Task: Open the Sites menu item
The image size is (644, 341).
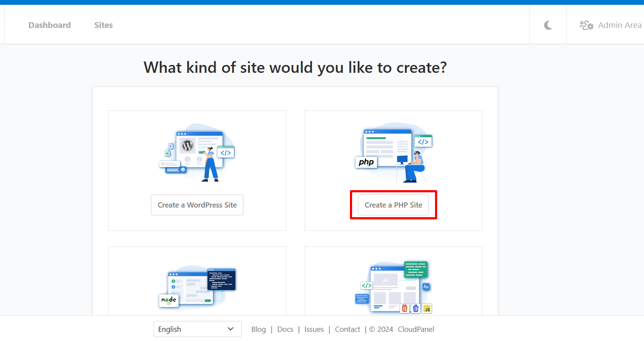Action: point(103,25)
